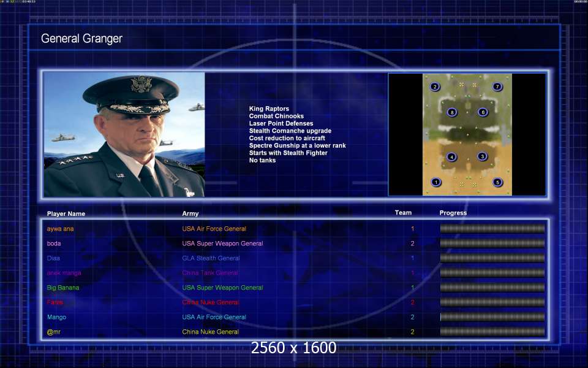
Task: Click the Player Name column header
Action: click(66, 213)
